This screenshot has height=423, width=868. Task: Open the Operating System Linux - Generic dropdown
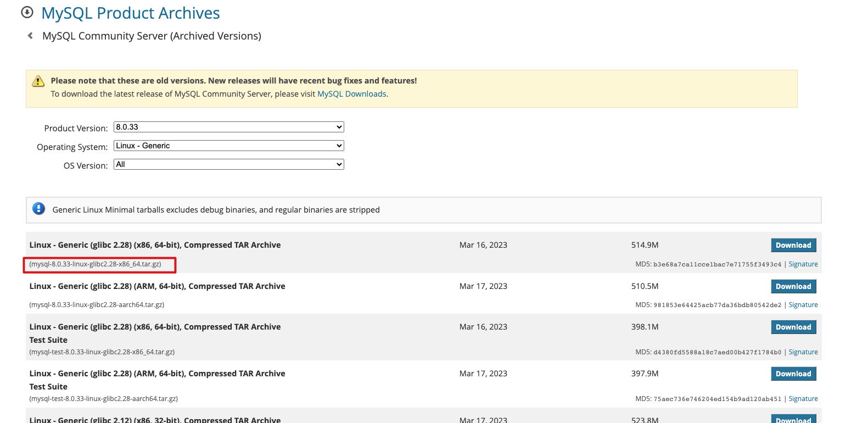[x=229, y=146]
